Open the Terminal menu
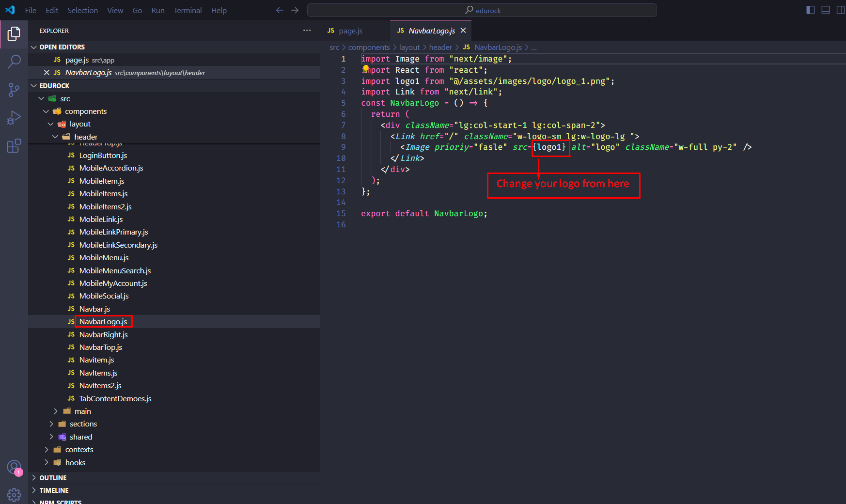 point(188,10)
